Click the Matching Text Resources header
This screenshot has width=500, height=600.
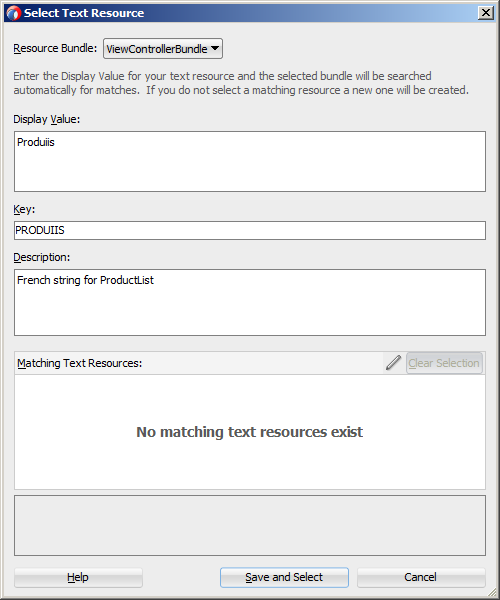[80, 363]
